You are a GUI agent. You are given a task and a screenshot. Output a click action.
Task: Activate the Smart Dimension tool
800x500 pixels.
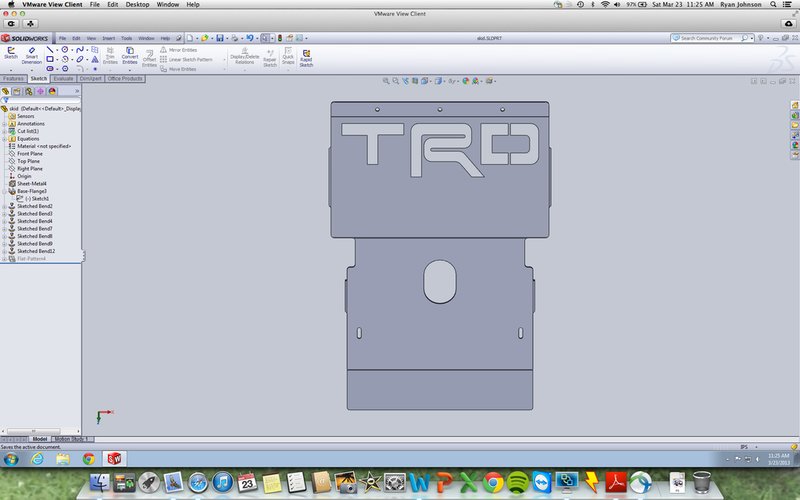pyautogui.click(x=32, y=55)
